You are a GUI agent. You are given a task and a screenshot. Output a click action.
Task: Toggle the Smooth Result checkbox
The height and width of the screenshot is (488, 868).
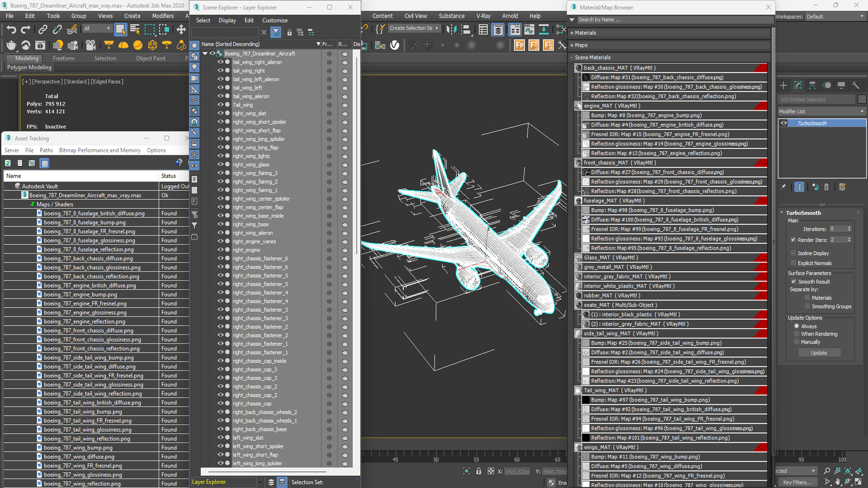point(793,282)
